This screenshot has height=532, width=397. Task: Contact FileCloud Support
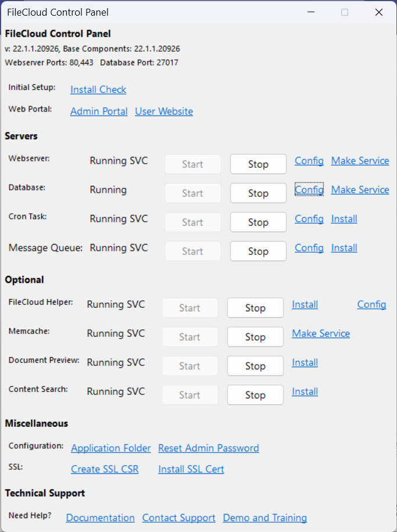(178, 517)
